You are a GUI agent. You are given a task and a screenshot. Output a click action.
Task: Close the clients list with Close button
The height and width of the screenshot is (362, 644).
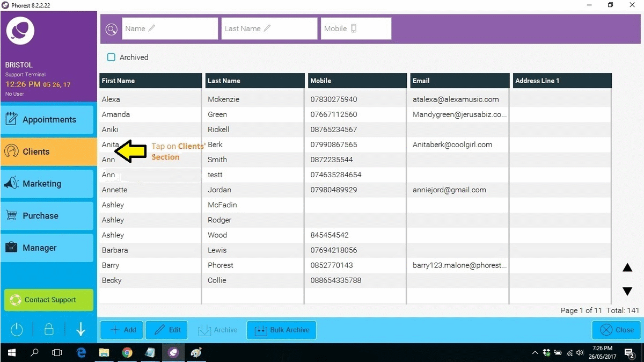[x=616, y=330]
